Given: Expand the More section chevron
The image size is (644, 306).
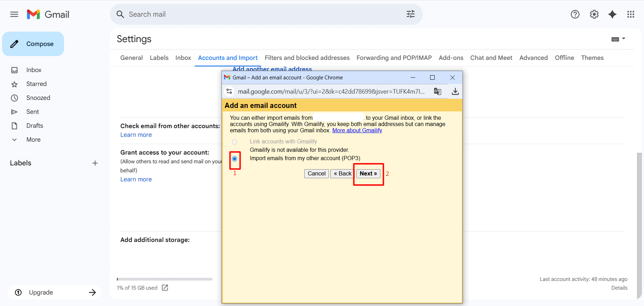Looking at the screenshot, I should pyautogui.click(x=14, y=140).
